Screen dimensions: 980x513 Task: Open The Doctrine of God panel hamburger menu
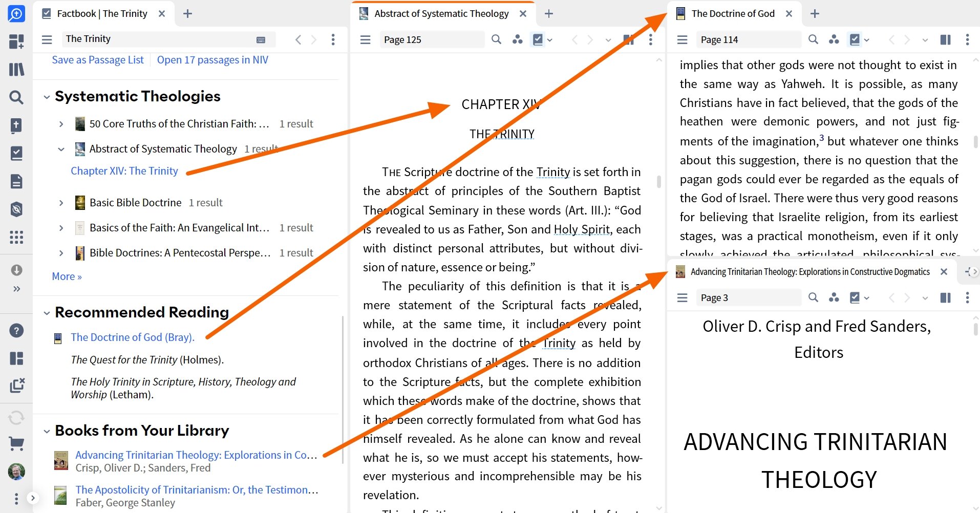point(682,39)
